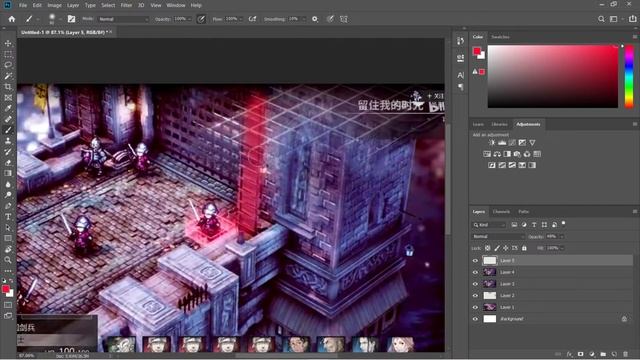
Task: Open the layer Opacity dropdown
Action: pos(562,236)
